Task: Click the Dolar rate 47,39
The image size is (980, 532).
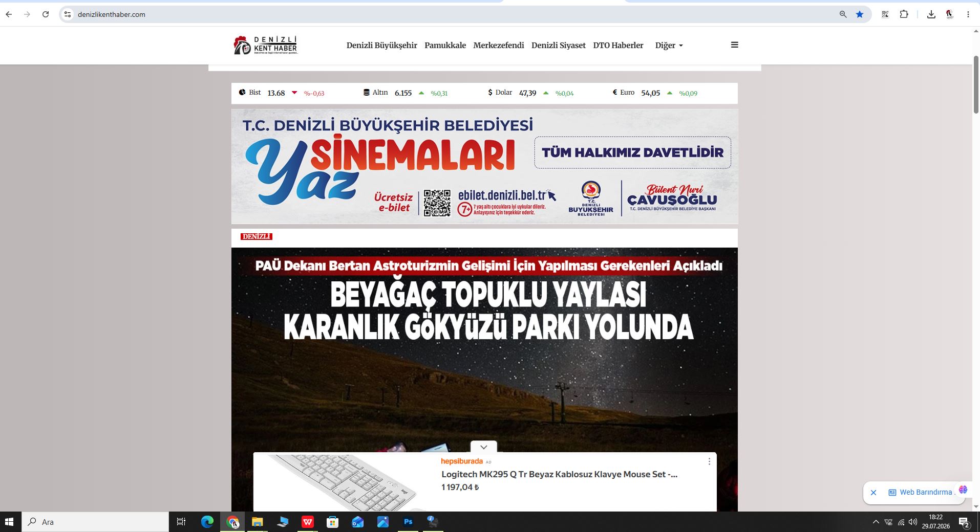Action: pos(527,93)
